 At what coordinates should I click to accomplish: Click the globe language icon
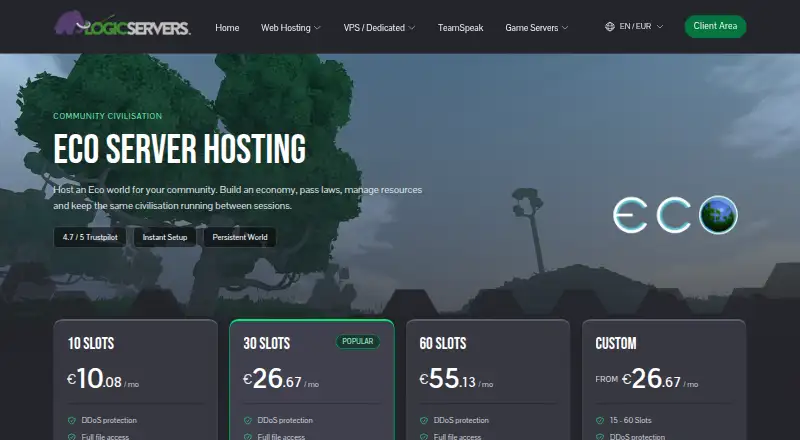coord(610,27)
